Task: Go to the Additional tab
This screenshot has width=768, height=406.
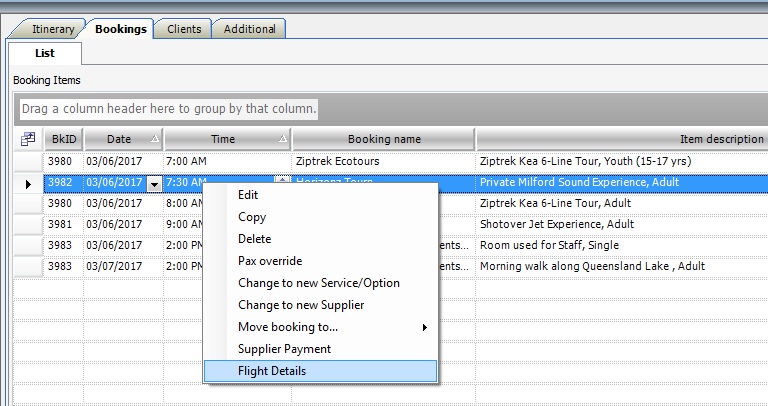Action: tap(249, 29)
